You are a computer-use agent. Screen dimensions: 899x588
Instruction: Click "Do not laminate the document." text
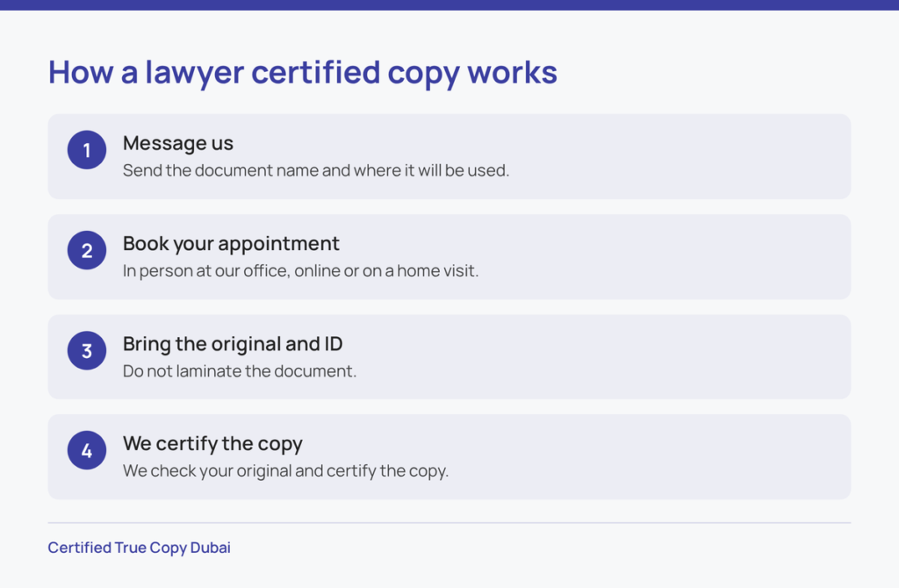pos(240,371)
